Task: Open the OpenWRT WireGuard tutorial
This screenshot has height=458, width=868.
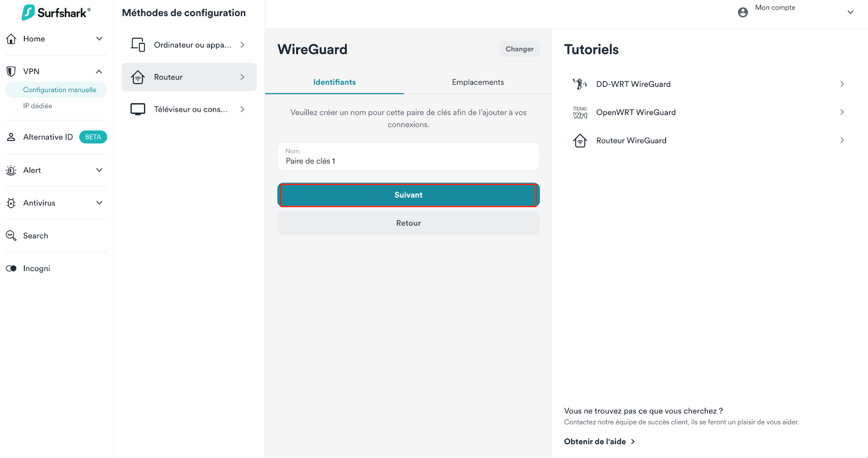Action: click(710, 112)
